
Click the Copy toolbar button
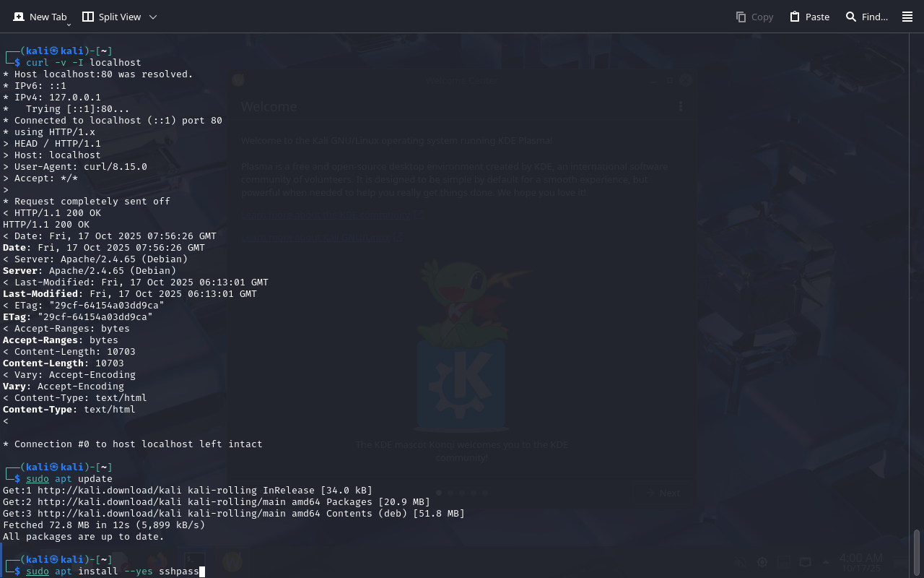(754, 17)
